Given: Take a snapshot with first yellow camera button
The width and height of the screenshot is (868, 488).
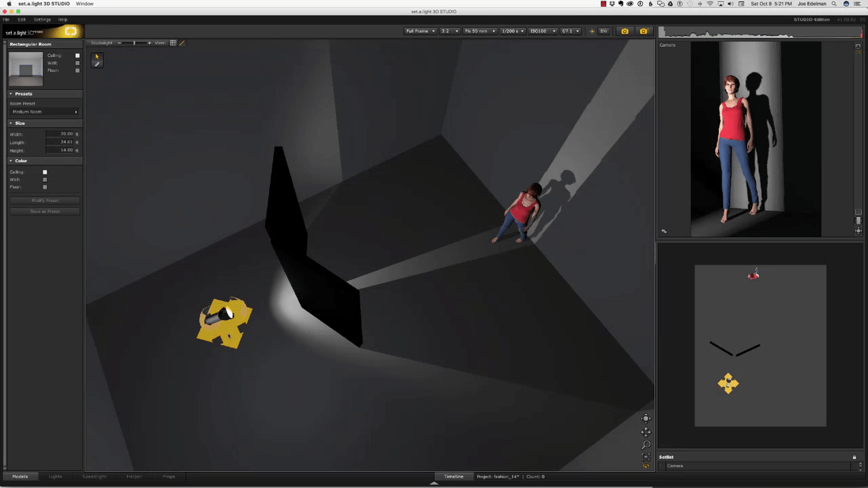Looking at the screenshot, I should (625, 31).
